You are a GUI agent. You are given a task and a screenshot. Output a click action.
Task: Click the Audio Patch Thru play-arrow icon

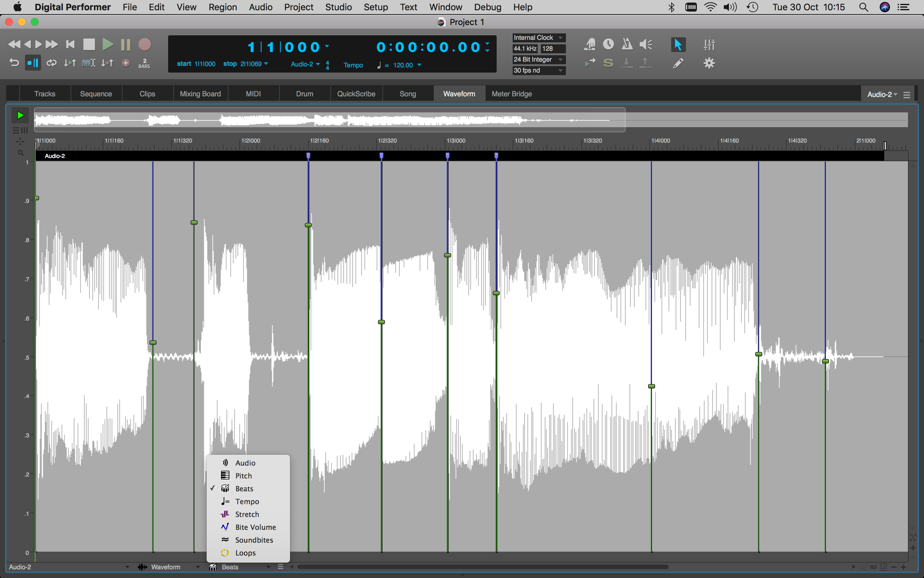pos(590,63)
